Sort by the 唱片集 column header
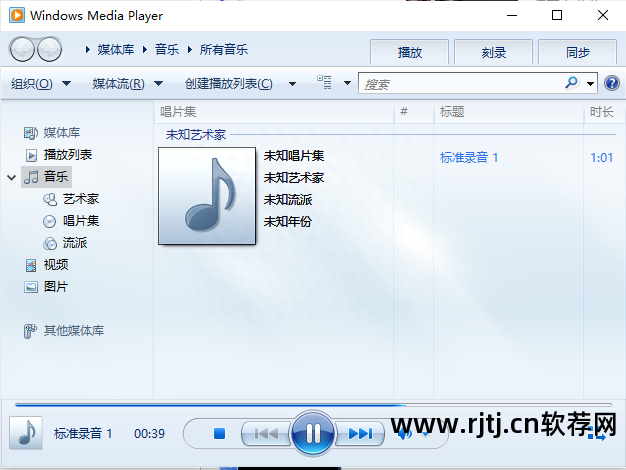This screenshot has width=626, height=470. [274, 112]
